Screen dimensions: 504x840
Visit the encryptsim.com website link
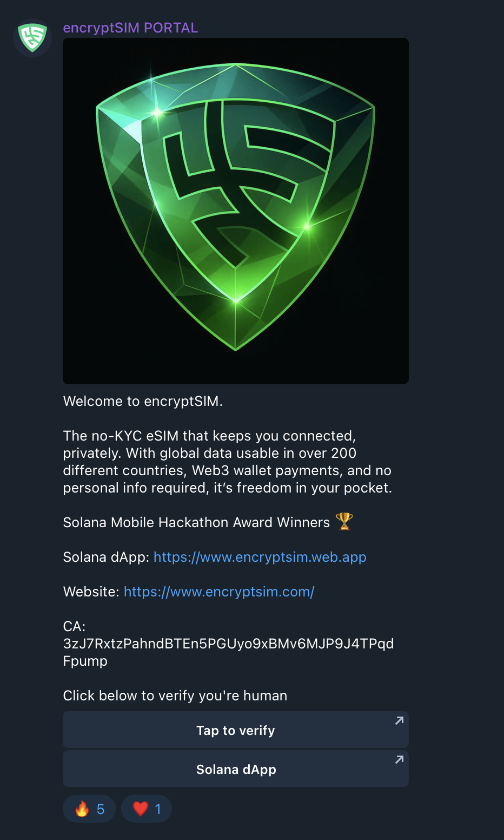(219, 592)
